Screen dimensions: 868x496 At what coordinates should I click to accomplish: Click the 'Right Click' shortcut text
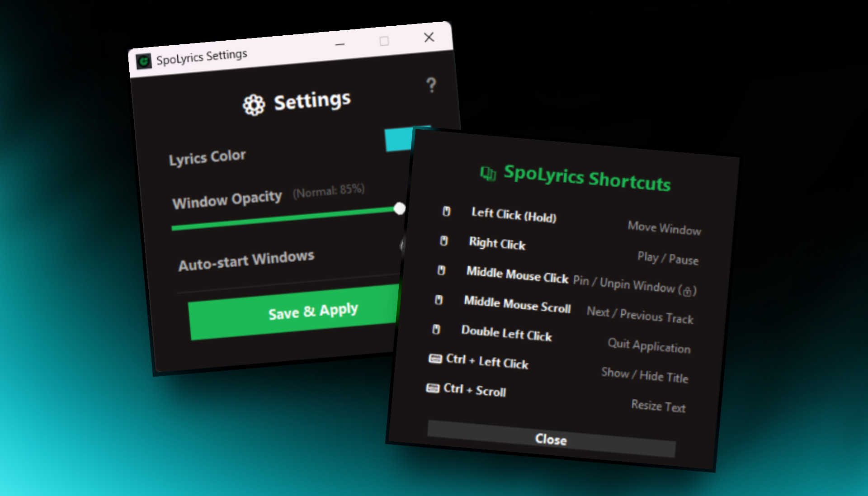point(497,243)
